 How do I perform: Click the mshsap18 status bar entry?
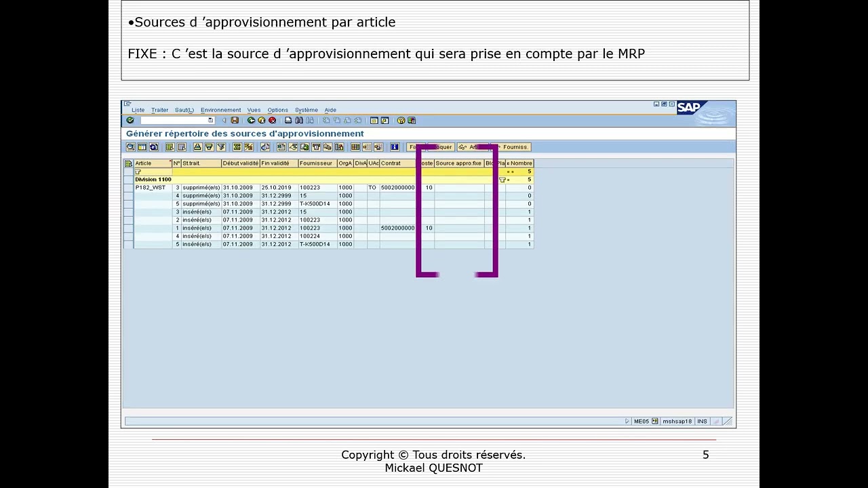pos(677,421)
